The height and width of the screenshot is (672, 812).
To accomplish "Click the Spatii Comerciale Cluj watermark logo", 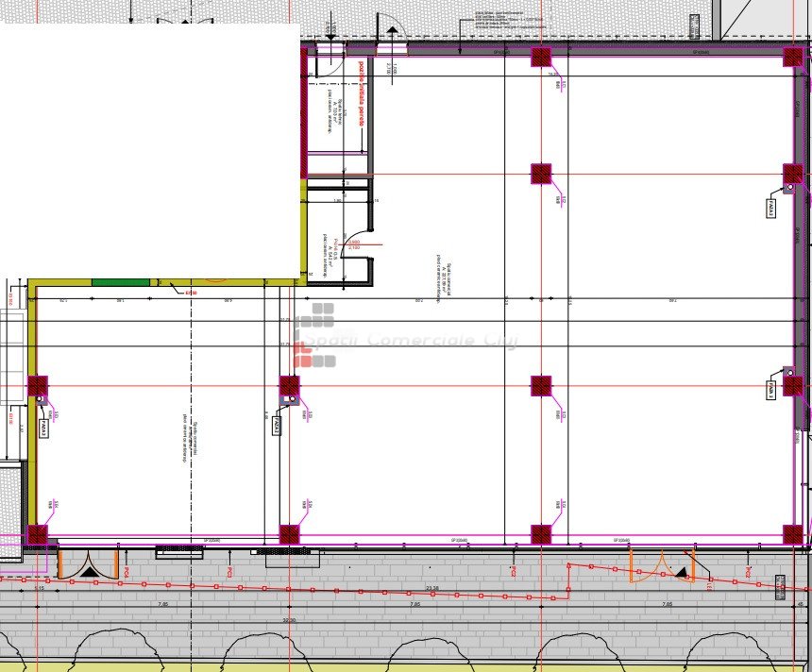I will point(316,335).
